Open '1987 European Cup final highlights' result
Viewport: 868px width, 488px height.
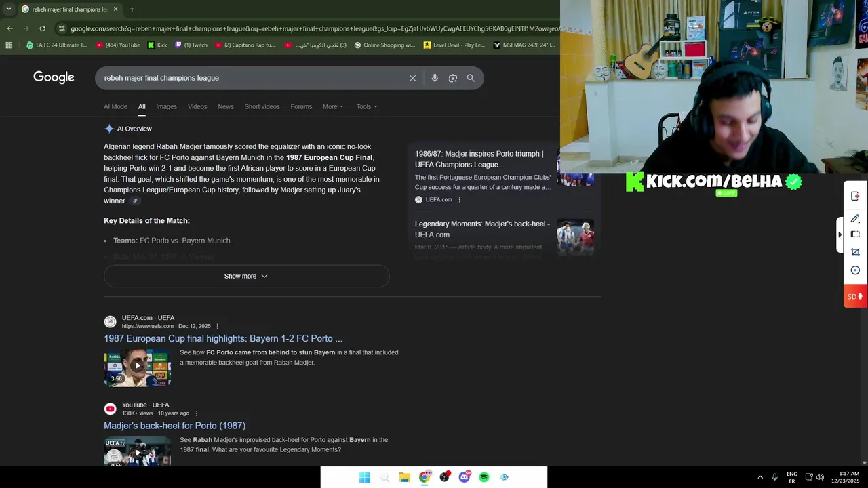(223, 338)
